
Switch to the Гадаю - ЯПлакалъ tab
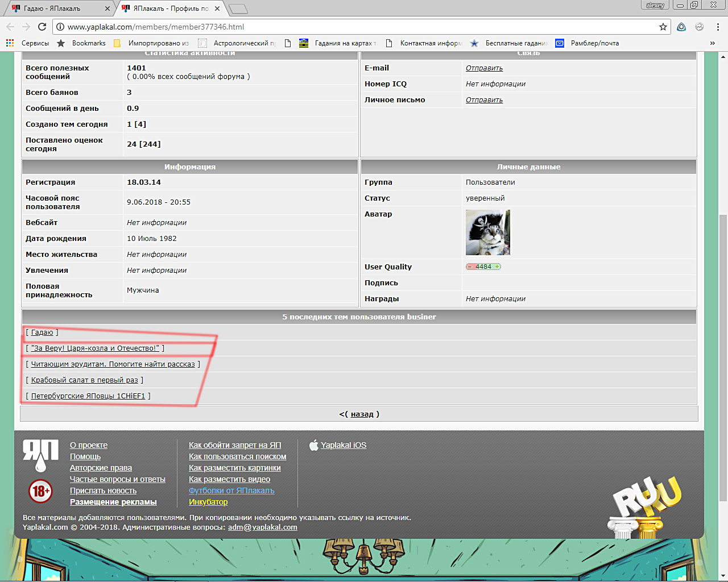(x=57, y=9)
